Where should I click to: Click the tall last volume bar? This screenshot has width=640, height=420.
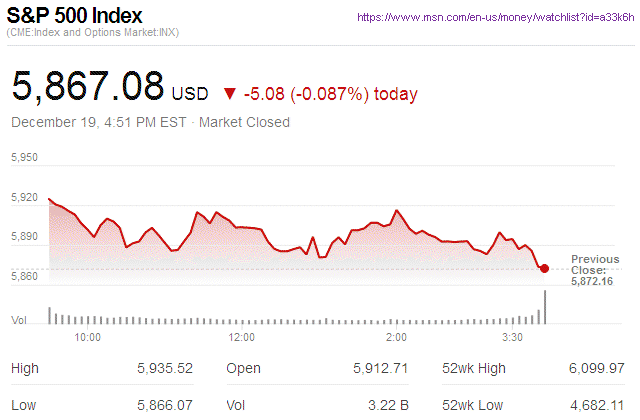[x=546, y=307]
